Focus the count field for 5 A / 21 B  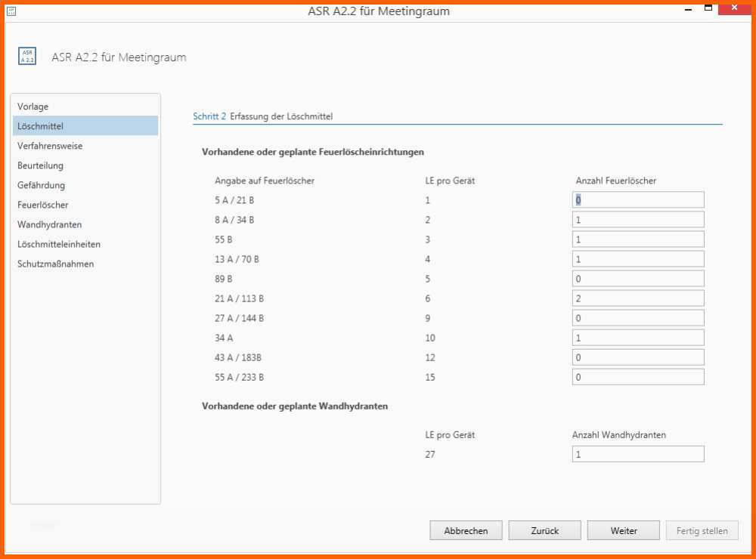click(x=638, y=200)
